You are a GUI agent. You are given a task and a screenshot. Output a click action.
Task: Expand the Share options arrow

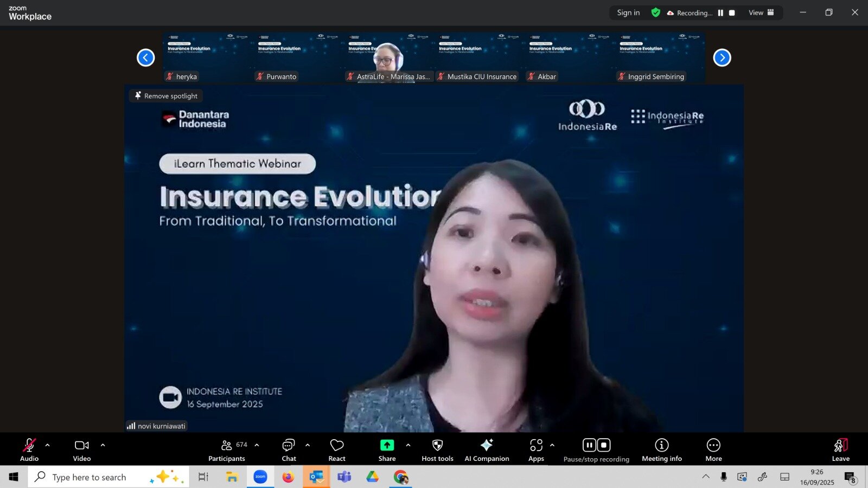point(408,445)
